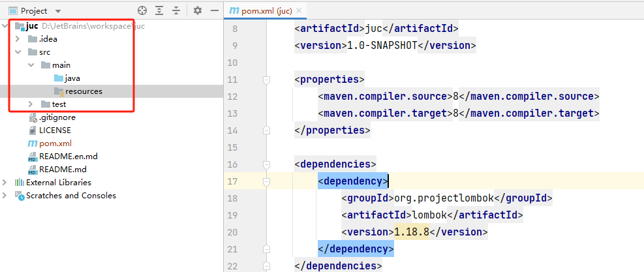Expand External Libraries node
Screen dimensions: 644x272
pos(5,183)
